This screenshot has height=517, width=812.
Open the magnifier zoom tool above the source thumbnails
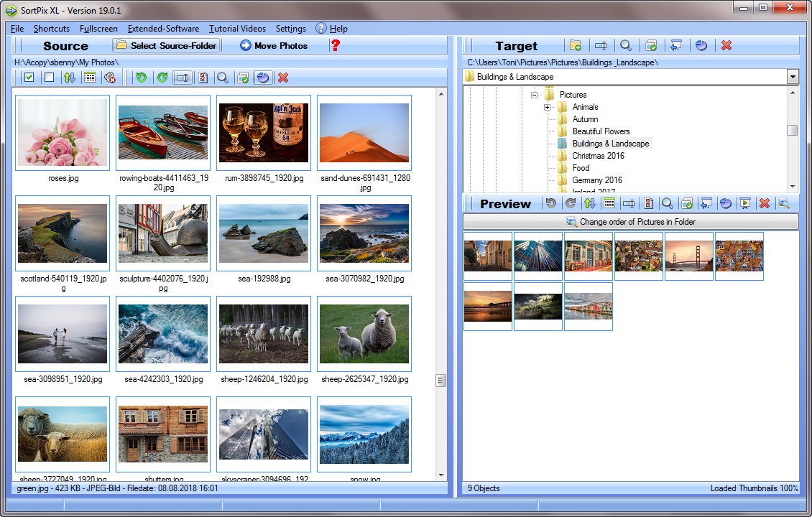point(223,77)
